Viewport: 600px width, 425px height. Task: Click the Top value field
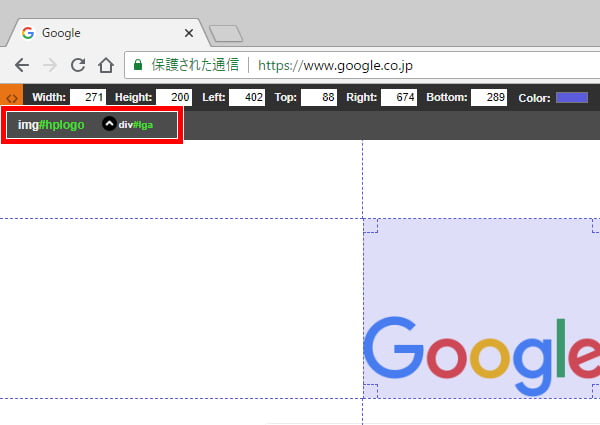pyautogui.click(x=319, y=98)
